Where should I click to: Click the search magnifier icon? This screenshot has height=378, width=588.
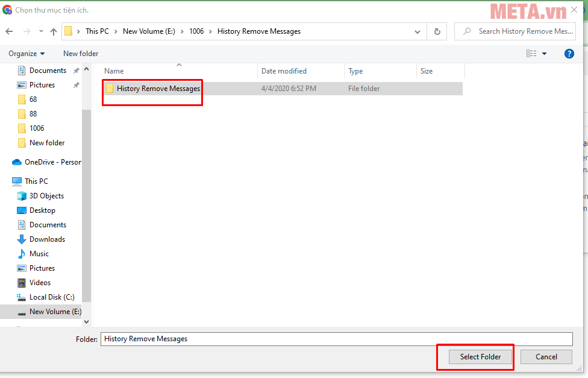[x=467, y=31]
